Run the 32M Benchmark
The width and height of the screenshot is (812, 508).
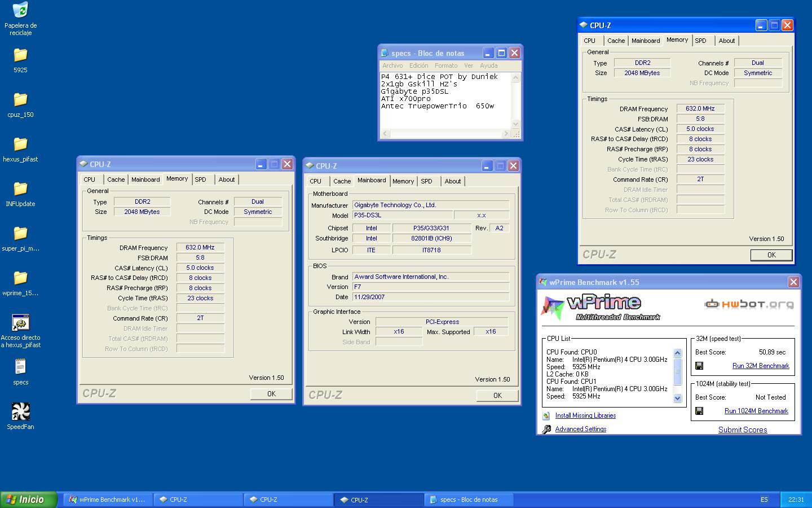pyautogui.click(x=761, y=366)
